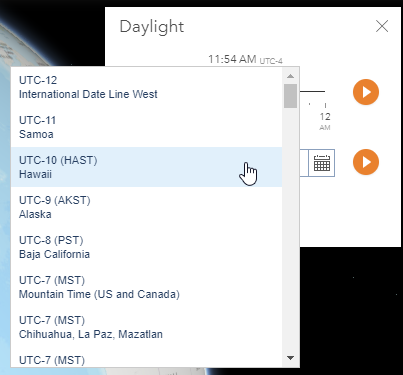
Task: Click the date input field
Action: 304,163
